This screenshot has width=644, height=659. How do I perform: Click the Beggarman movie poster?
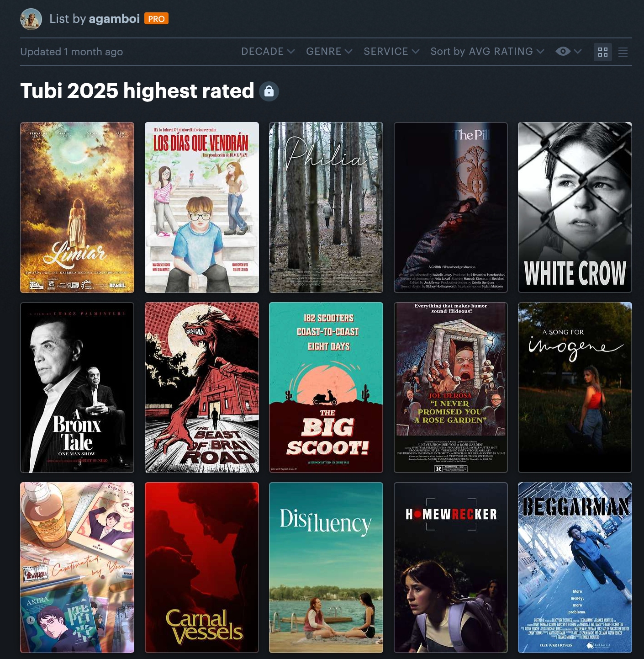575,568
